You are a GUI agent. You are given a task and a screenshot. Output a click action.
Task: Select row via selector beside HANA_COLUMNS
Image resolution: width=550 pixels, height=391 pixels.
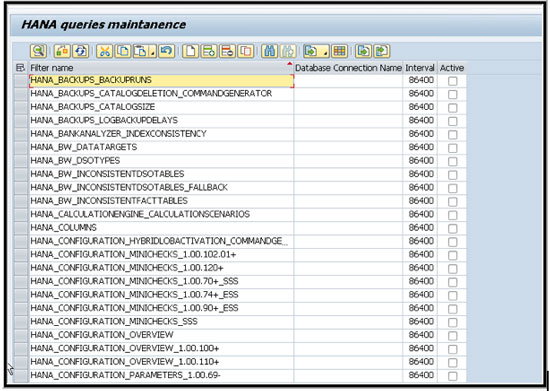pos(21,228)
